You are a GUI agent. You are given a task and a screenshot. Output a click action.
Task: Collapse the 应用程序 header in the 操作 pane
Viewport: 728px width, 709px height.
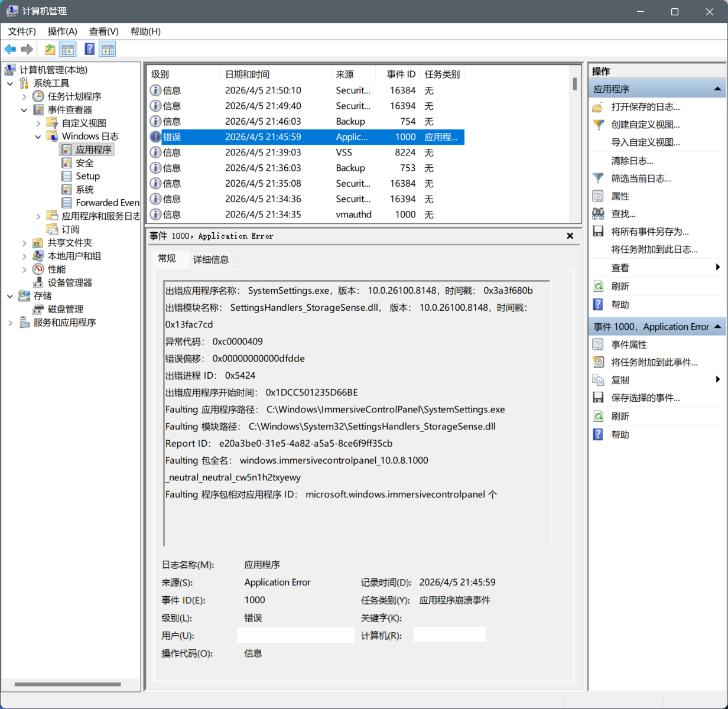click(717, 89)
